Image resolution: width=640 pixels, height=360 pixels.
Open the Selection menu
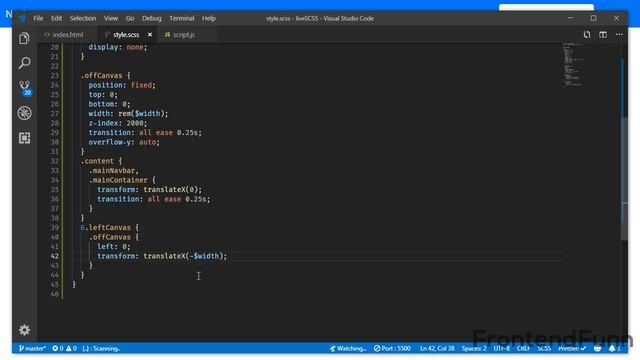[83, 18]
